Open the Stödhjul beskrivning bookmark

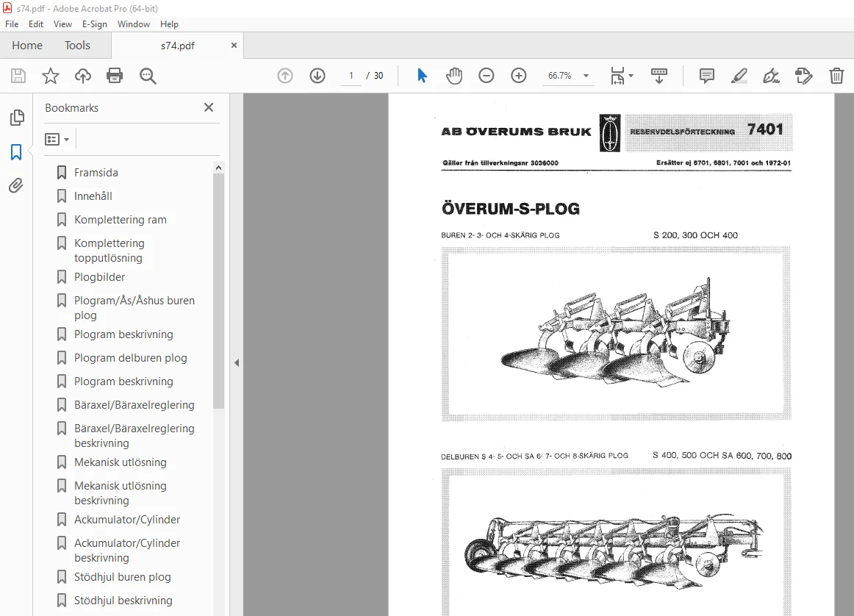coord(123,601)
